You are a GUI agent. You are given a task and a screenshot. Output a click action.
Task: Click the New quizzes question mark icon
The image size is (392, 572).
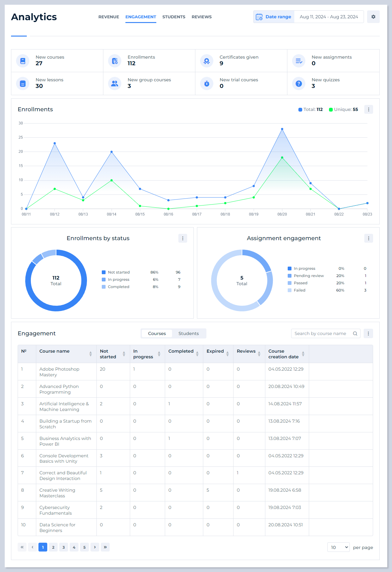point(298,84)
